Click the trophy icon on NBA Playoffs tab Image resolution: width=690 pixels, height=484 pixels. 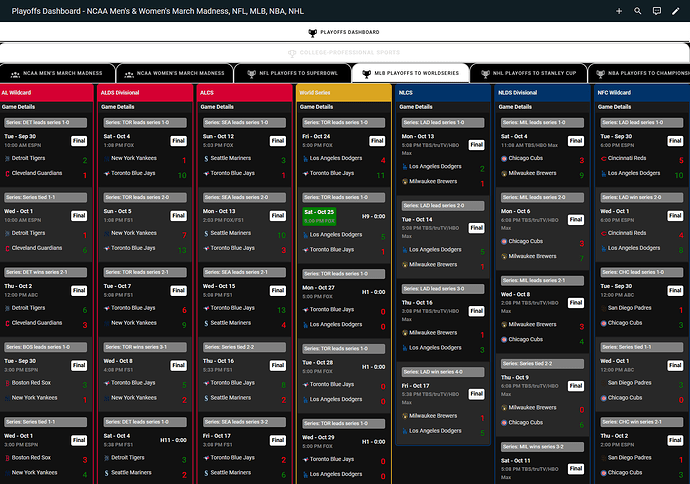(600, 74)
